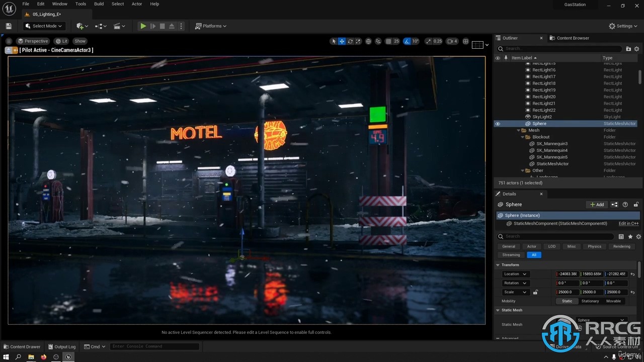This screenshot has width=644, height=362.
Task: Switch to the Content Browser tab
Action: coord(569,38)
